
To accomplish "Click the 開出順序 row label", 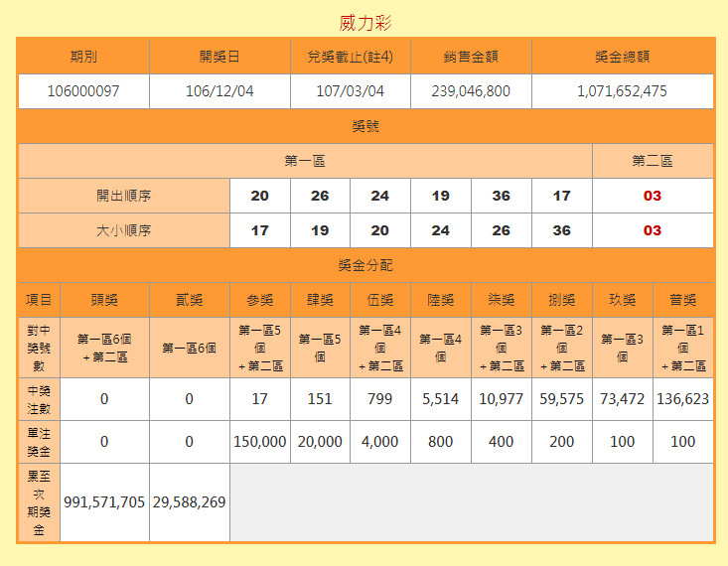I will click(124, 196).
